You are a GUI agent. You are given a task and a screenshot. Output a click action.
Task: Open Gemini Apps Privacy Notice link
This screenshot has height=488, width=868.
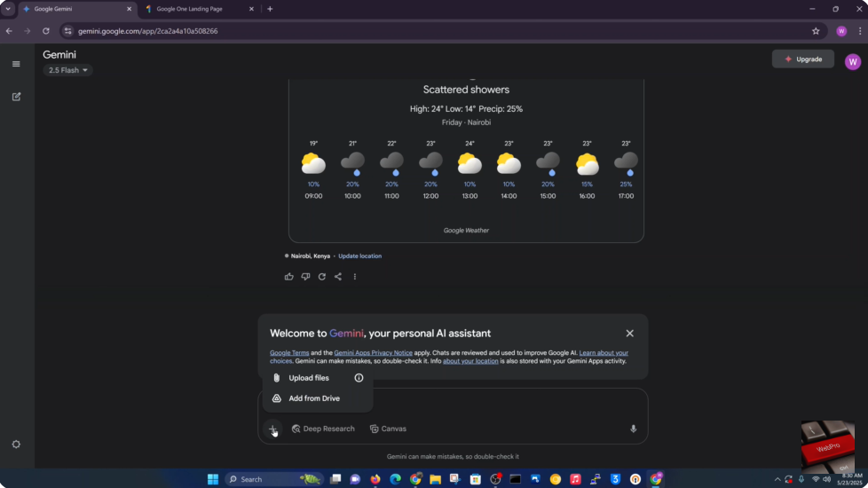373,352
